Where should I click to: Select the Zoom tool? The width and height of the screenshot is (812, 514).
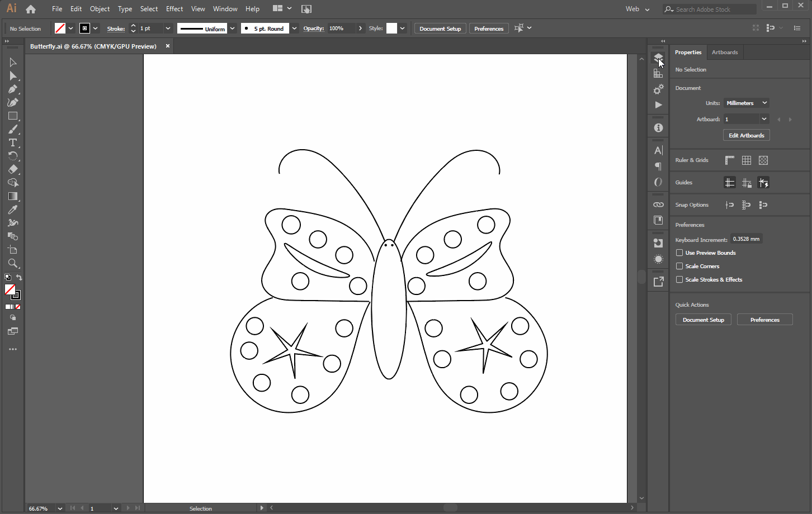(x=13, y=263)
